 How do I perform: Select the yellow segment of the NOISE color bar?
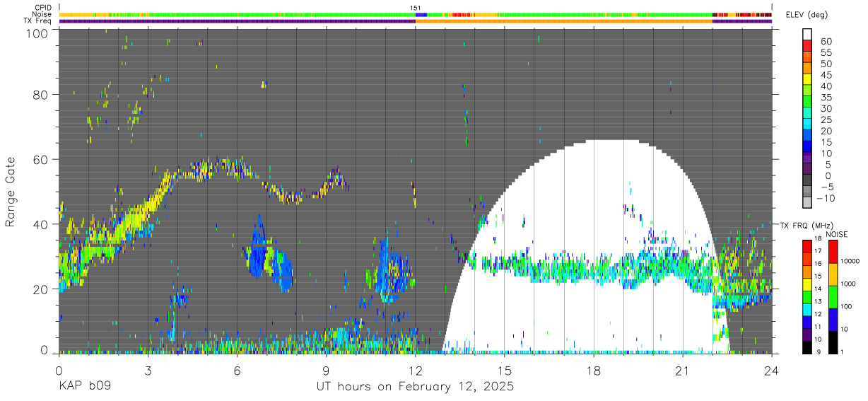833,274
